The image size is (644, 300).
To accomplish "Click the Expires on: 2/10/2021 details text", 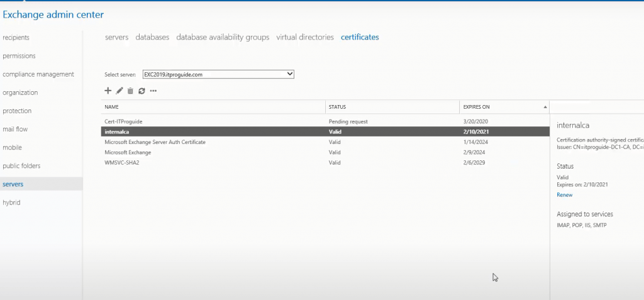I will click(582, 184).
